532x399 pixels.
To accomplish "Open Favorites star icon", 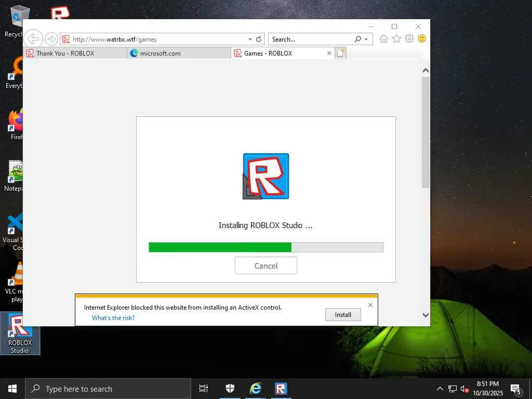I will pos(396,38).
